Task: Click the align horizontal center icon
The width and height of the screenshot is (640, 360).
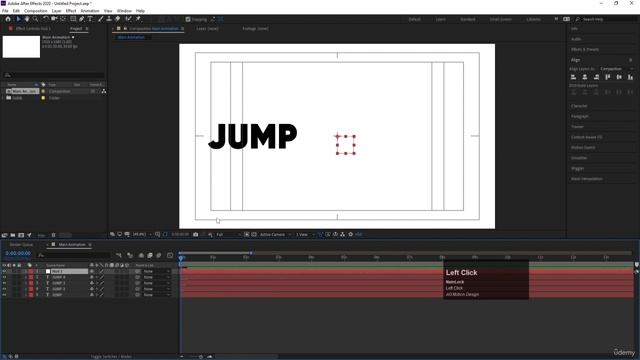Action: [585, 77]
